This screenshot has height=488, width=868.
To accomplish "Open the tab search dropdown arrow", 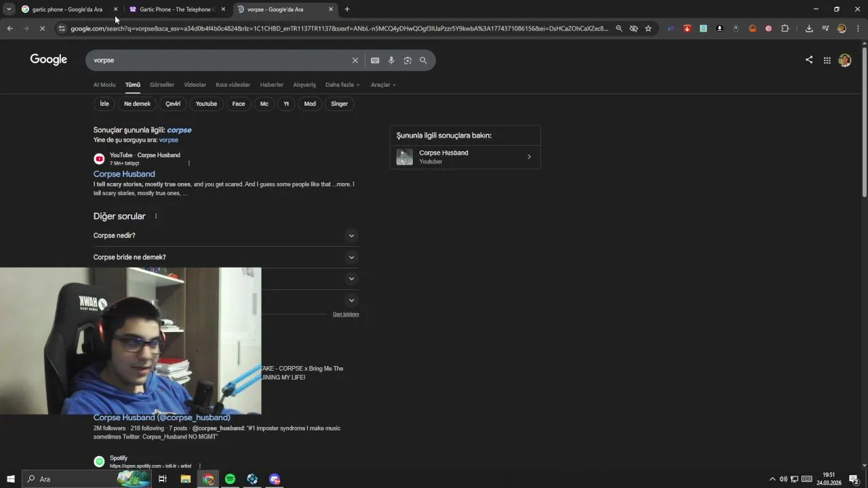I will click(9, 9).
